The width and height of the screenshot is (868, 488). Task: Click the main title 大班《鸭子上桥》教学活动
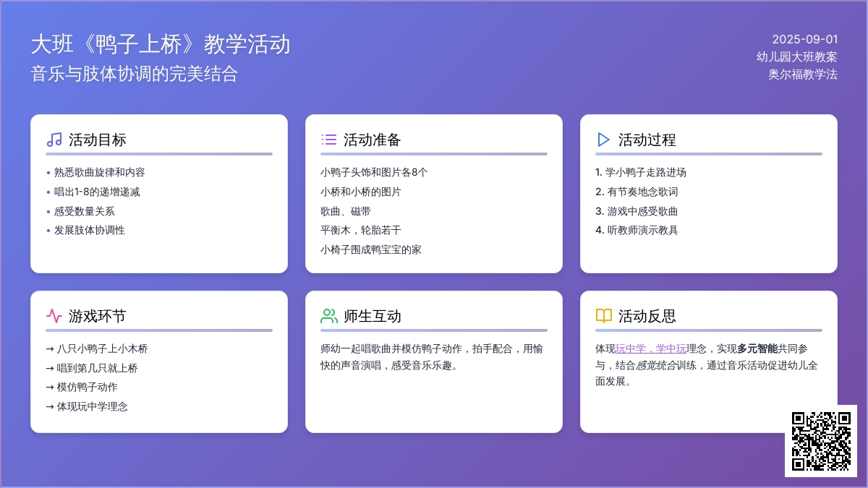pos(161,44)
